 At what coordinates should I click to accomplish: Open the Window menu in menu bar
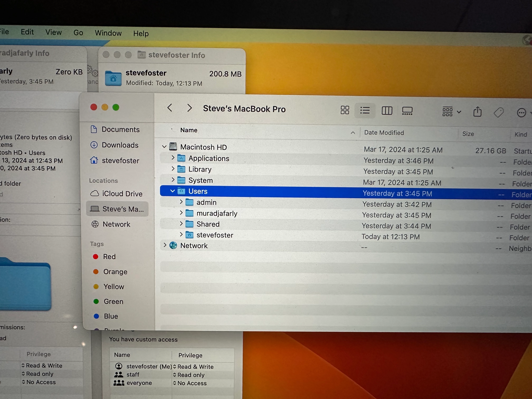click(x=108, y=33)
